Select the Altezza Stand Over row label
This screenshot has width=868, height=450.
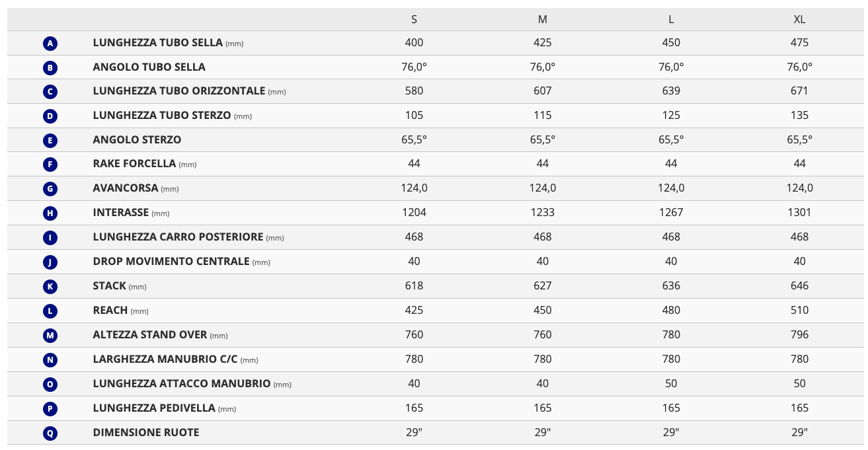point(150,334)
